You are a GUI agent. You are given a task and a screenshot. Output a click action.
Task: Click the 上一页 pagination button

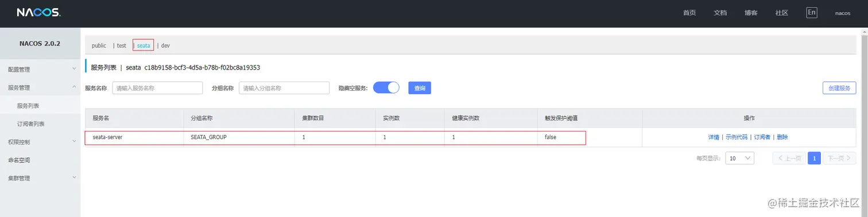pos(789,158)
